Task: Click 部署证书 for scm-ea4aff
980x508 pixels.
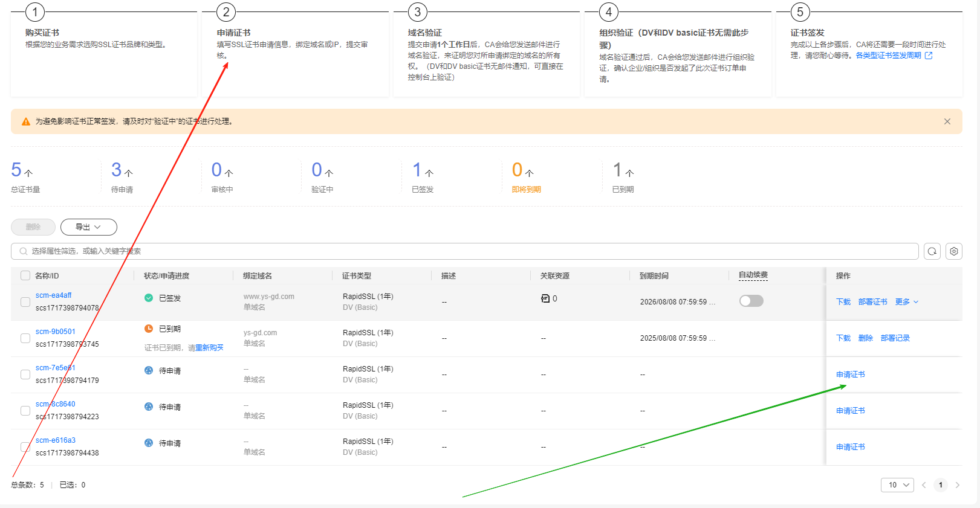Action: coord(873,302)
